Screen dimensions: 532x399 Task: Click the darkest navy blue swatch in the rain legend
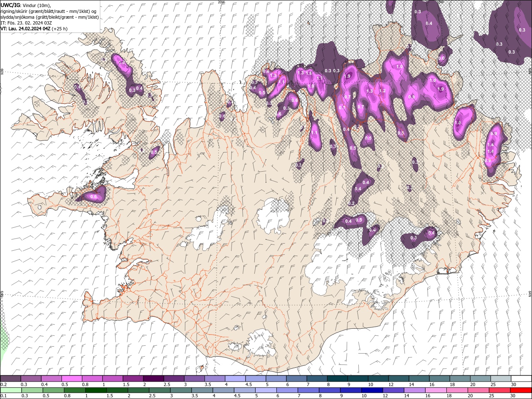[x=372, y=390]
